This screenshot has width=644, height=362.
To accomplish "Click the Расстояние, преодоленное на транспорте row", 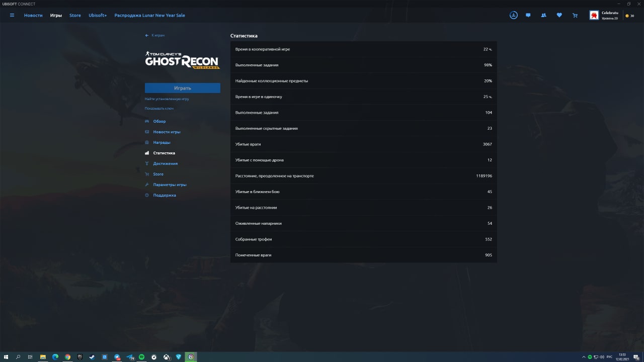I will click(x=364, y=176).
